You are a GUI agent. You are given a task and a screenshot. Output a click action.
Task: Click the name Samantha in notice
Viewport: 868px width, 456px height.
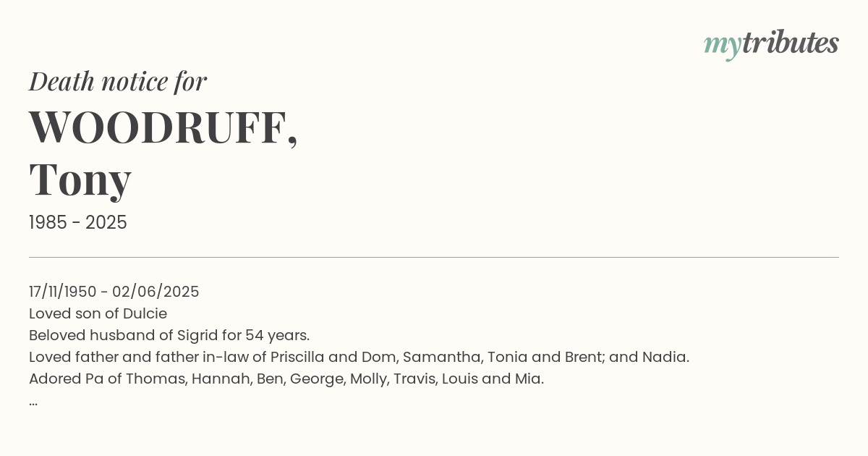coord(441,357)
